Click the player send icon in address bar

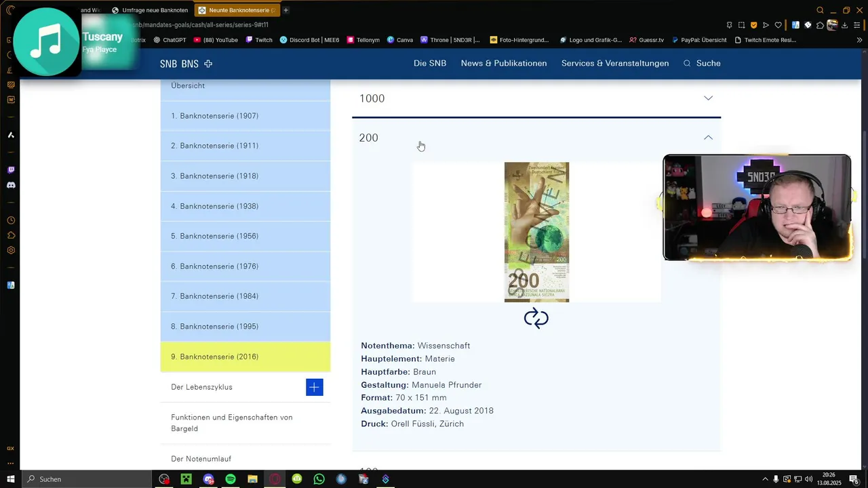point(766,25)
